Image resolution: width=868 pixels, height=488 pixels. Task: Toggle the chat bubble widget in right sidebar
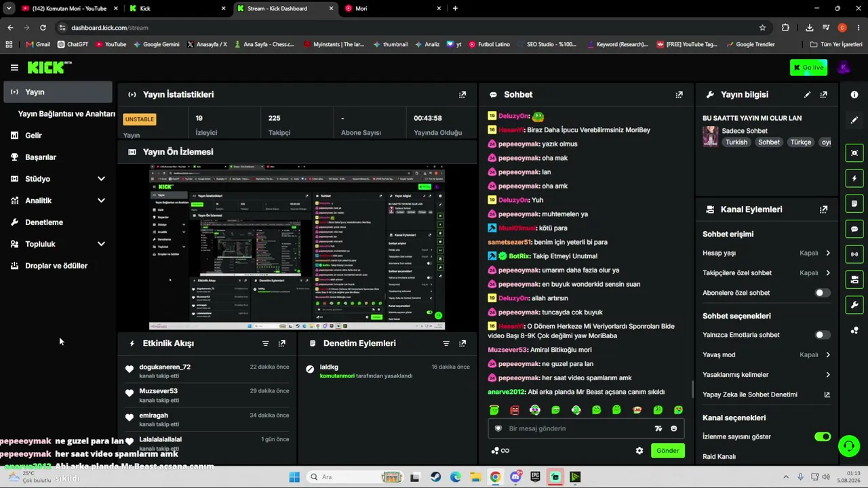pyautogui.click(x=854, y=229)
